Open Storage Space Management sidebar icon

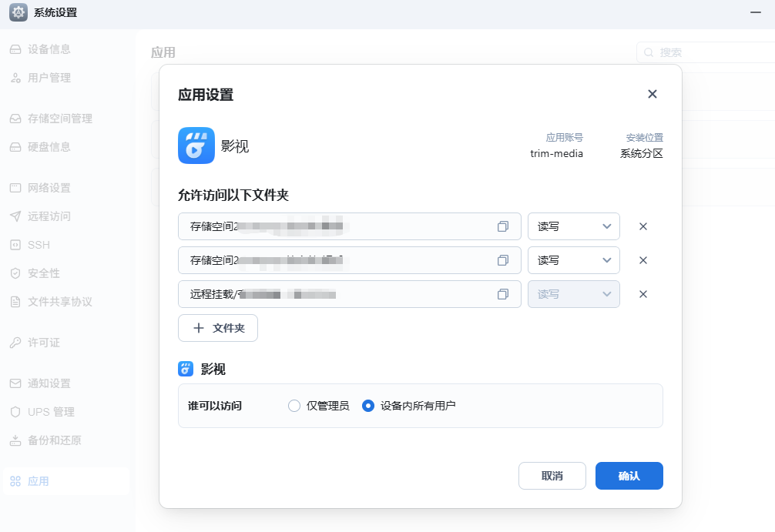pos(15,119)
